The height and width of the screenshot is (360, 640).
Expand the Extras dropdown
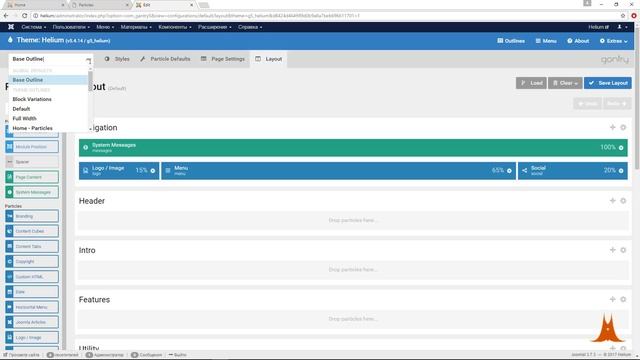coord(613,41)
